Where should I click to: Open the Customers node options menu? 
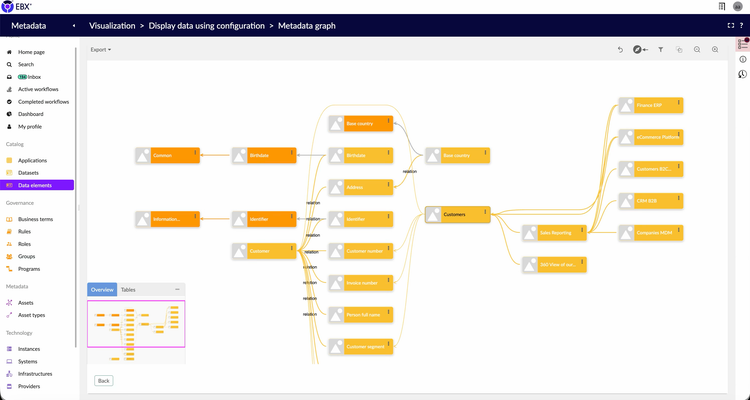485,212
